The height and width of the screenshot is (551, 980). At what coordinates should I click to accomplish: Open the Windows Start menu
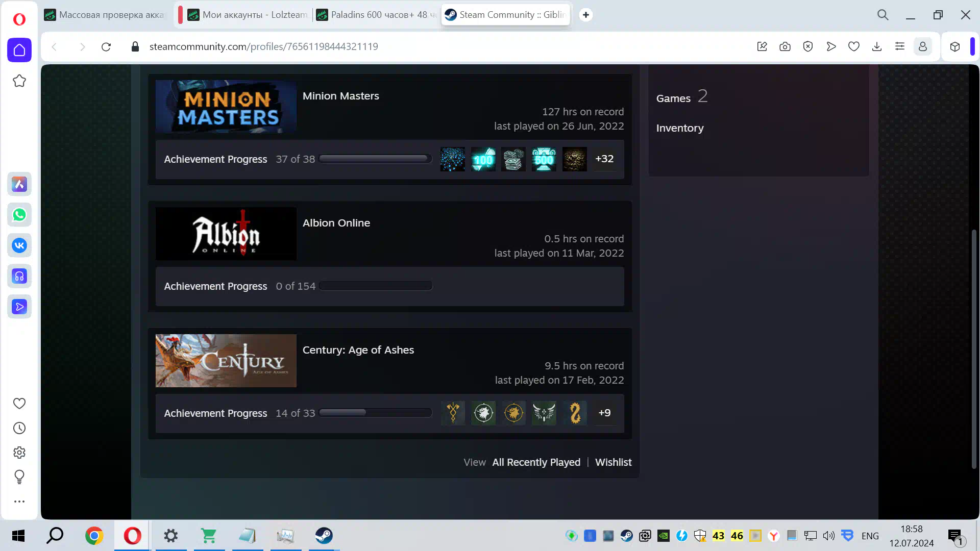[x=18, y=536]
